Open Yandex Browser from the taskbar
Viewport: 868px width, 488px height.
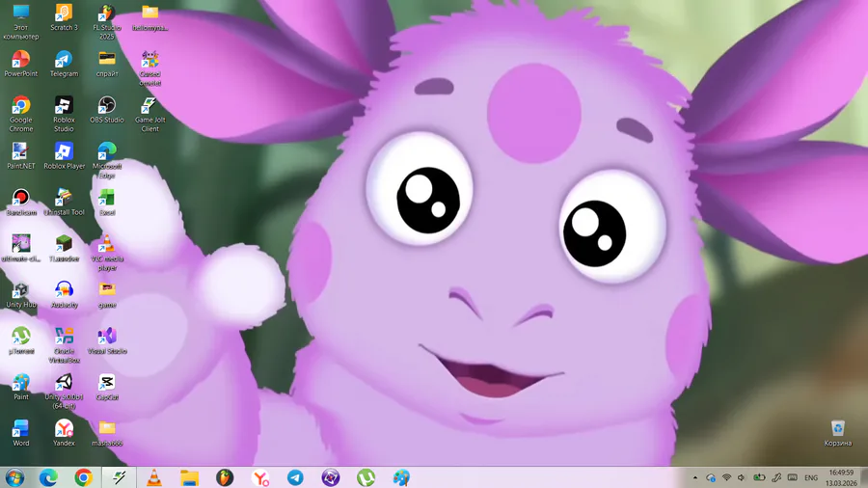(x=260, y=477)
